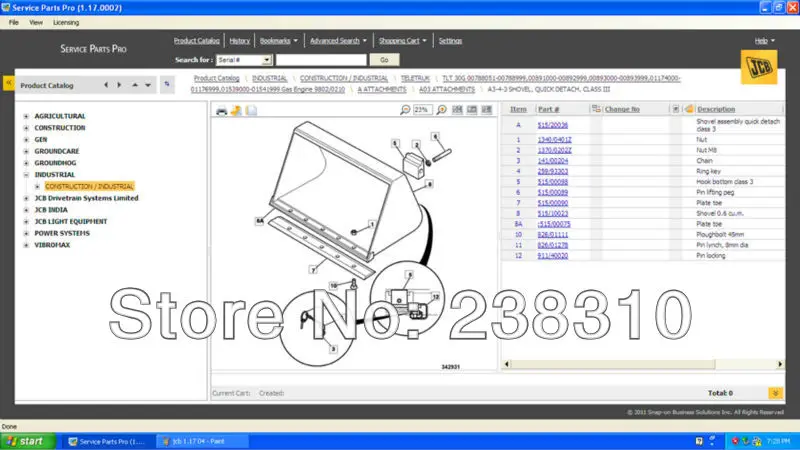Collapse the left panel with yellow chevron
800x450 pixels.
[9, 83]
